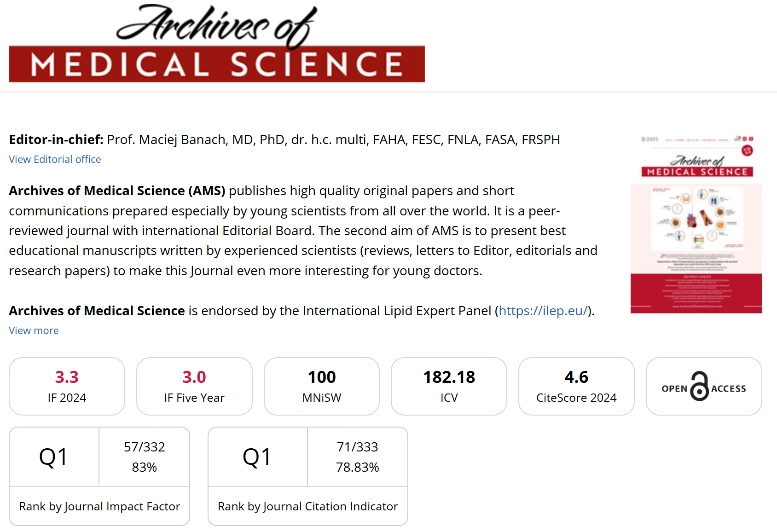Click the IF 2024 metric card
Screen dimensions: 777x532
point(67,386)
